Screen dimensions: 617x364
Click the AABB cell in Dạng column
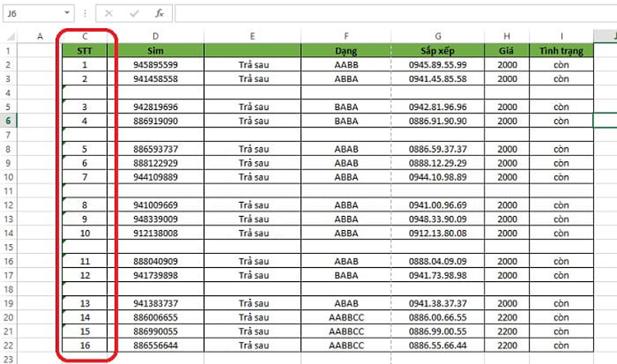[x=346, y=64]
